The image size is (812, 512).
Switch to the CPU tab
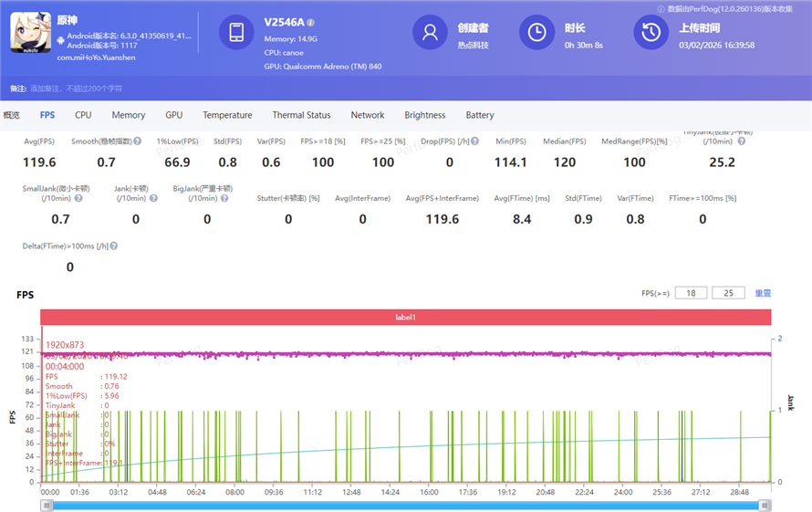[x=83, y=115]
